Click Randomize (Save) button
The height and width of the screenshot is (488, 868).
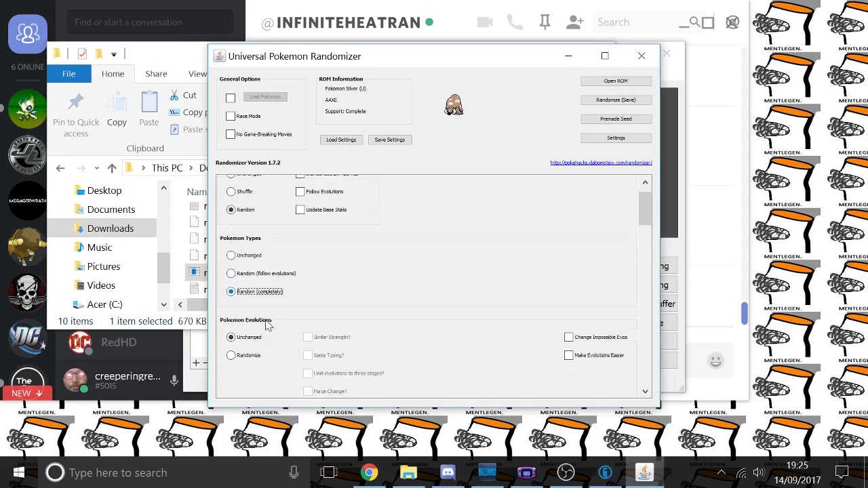click(x=616, y=100)
